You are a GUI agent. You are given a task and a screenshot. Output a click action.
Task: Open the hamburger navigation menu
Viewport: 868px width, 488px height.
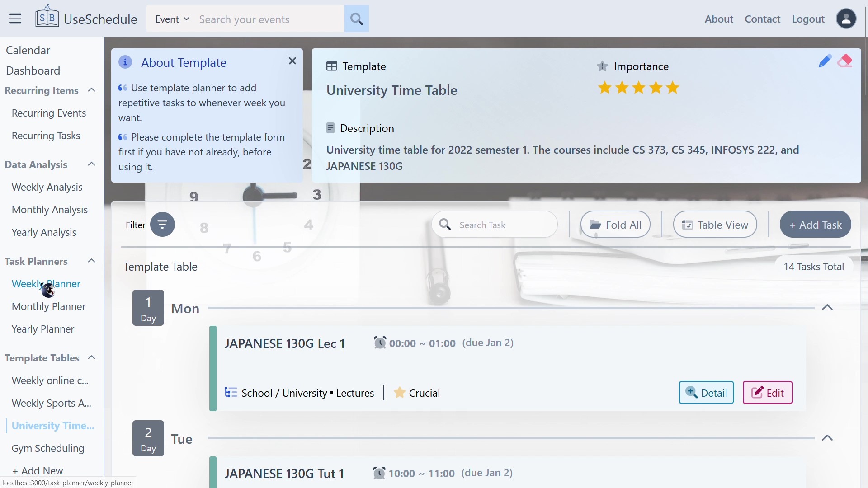pyautogui.click(x=15, y=19)
